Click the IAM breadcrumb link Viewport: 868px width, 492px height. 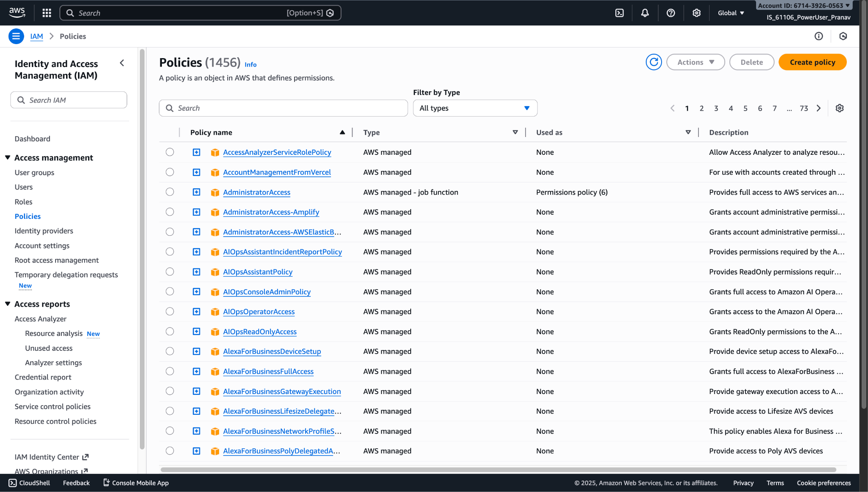pos(36,36)
